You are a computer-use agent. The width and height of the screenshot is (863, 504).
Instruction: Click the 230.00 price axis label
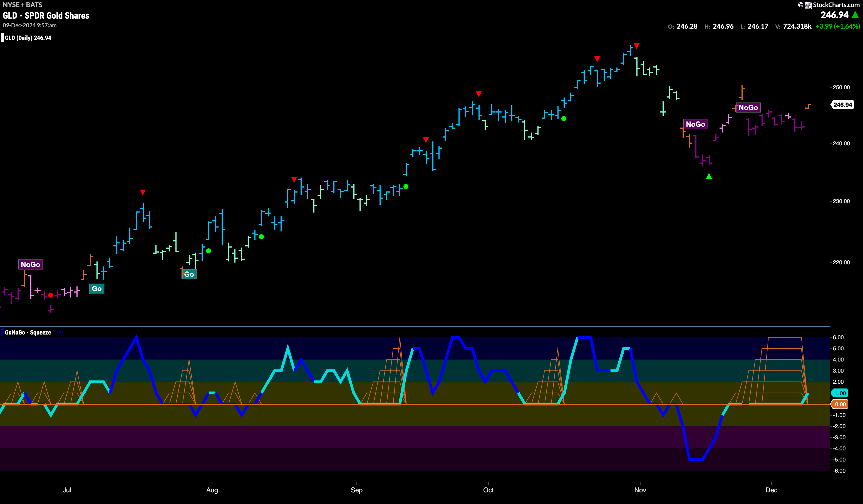click(841, 201)
